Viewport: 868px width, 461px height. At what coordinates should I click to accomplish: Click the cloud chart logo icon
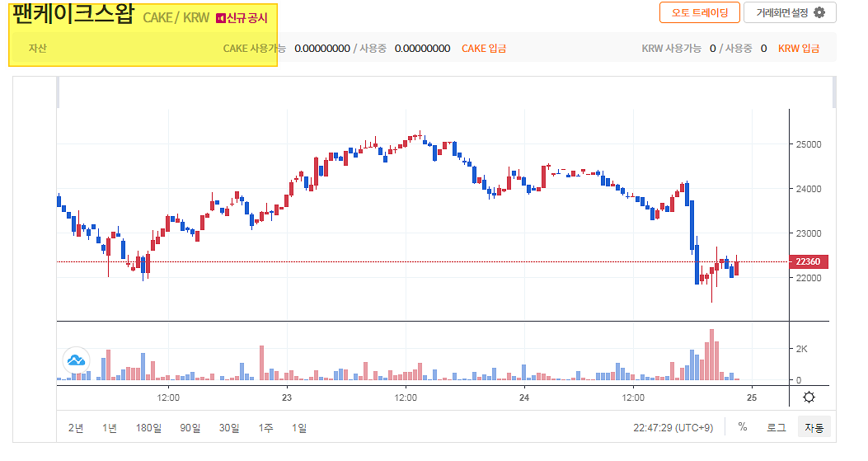tap(76, 360)
